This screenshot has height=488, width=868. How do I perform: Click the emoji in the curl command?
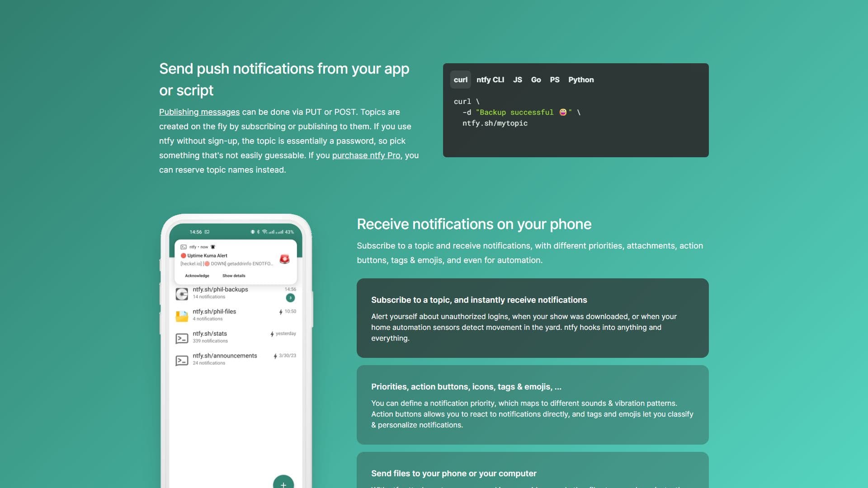[563, 112]
